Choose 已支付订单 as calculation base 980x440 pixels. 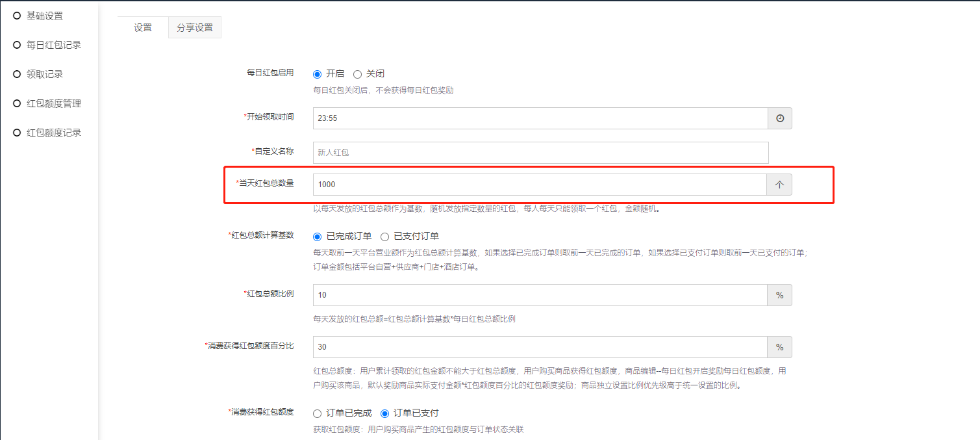click(x=385, y=237)
